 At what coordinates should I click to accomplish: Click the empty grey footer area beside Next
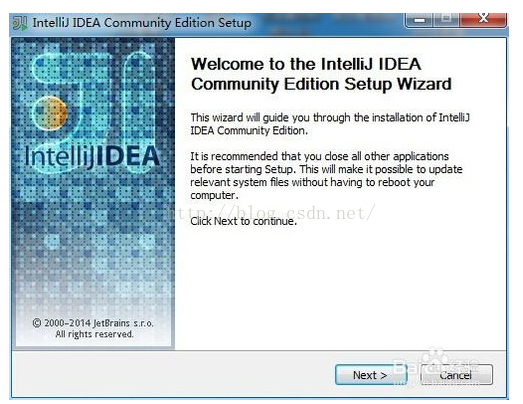tap(173, 374)
